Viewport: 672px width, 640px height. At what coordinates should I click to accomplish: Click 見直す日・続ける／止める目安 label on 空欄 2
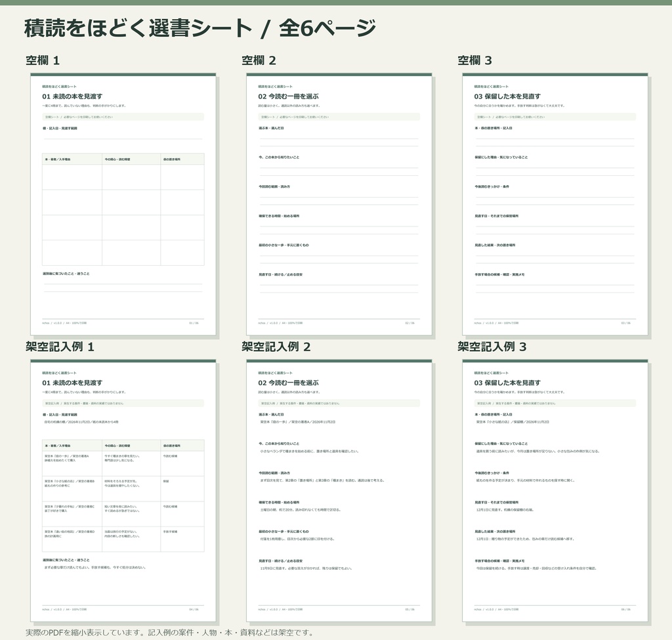click(x=280, y=274)
